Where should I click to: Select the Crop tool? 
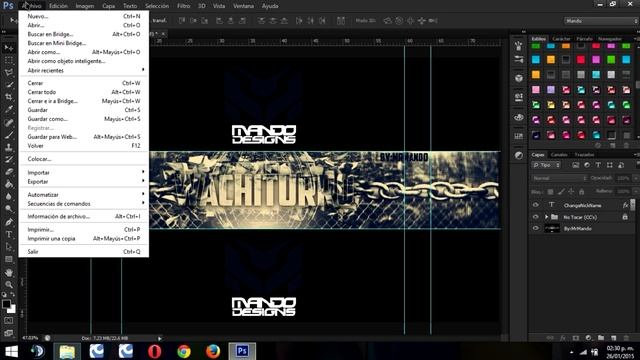tap(9, 97)
